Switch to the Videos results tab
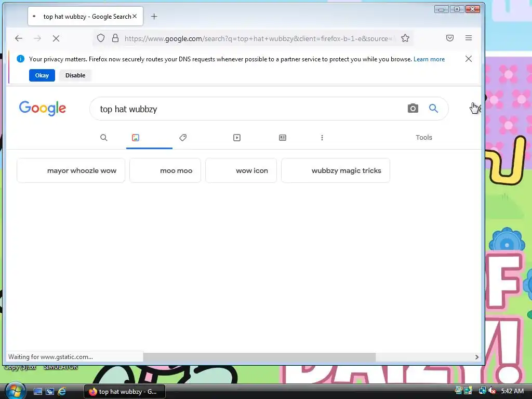The image size is (532, 399). coord(237,137)
